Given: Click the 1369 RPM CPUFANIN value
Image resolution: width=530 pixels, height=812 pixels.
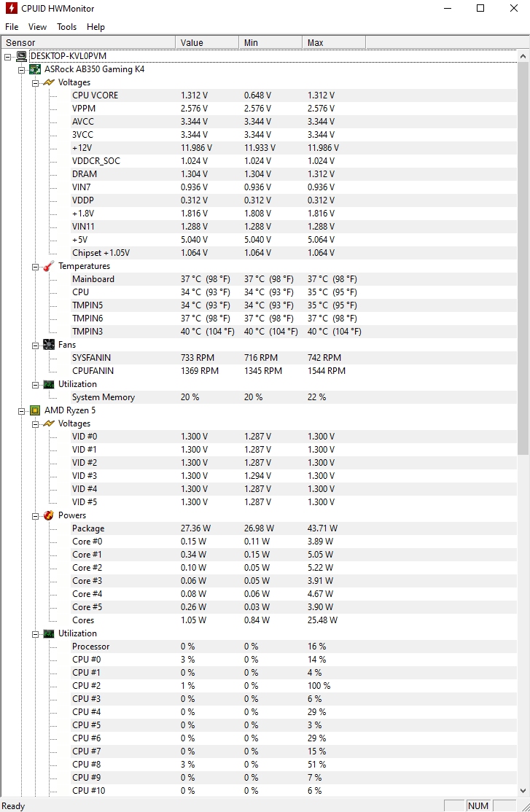Looking at the screenshot, I should 200,371.
